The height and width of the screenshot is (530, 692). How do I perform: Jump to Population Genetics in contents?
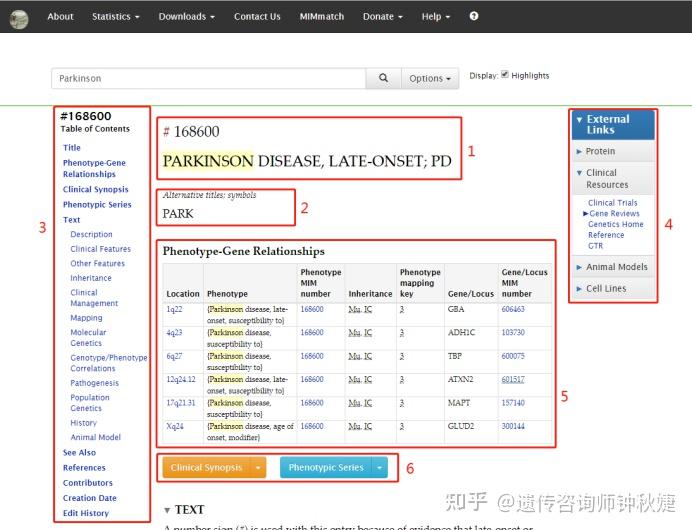coord(90,403)
